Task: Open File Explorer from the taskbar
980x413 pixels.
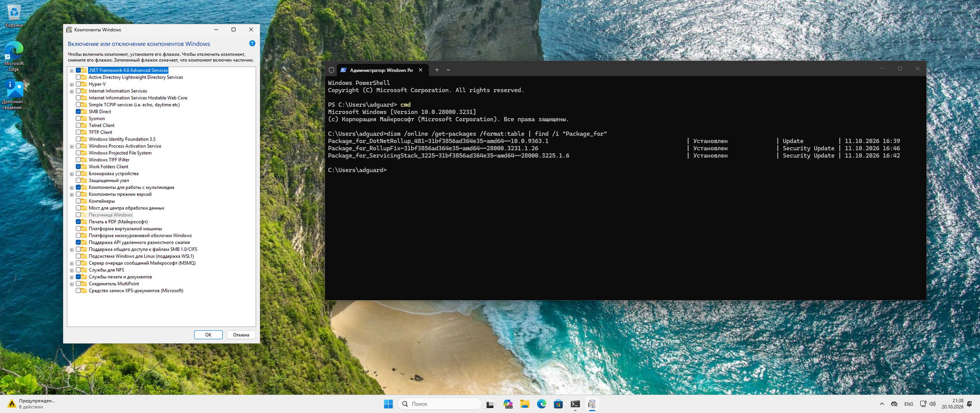Action: click(525, 404)
